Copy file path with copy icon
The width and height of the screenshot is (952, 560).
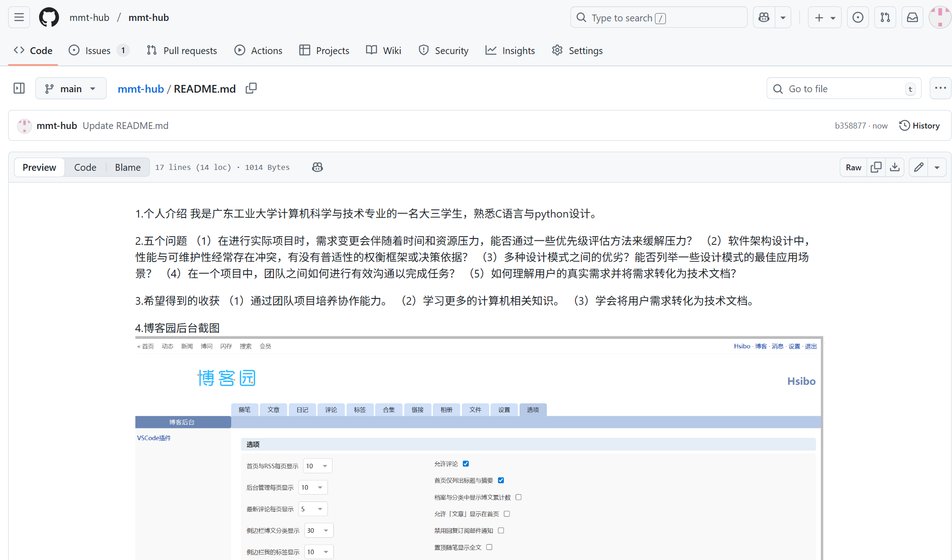click(251, 89)
